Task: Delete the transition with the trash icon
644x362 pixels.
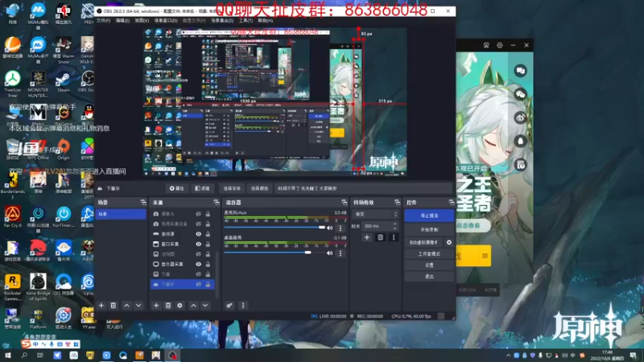Action: (x=380, y=237)
